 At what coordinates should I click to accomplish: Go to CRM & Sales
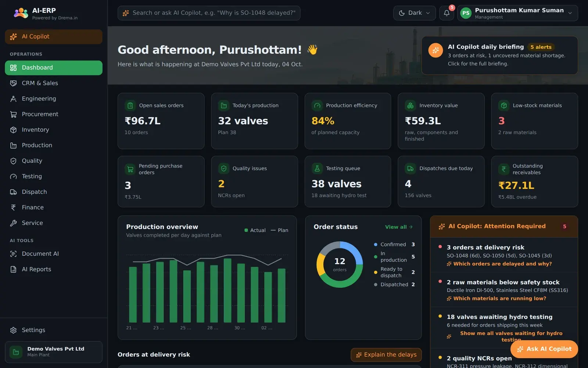[54, 83]
